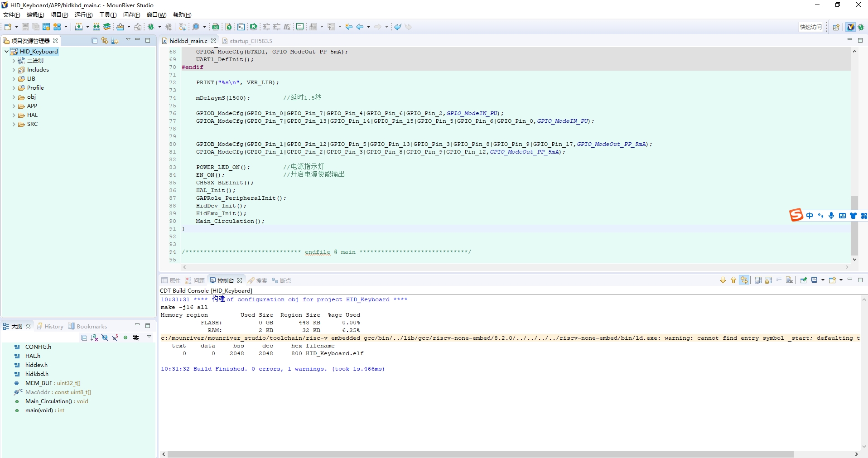Viewport: 868px width, 458px height.
Task: Click the console horizontal scrollbar thumb
Action: point(481,454)
